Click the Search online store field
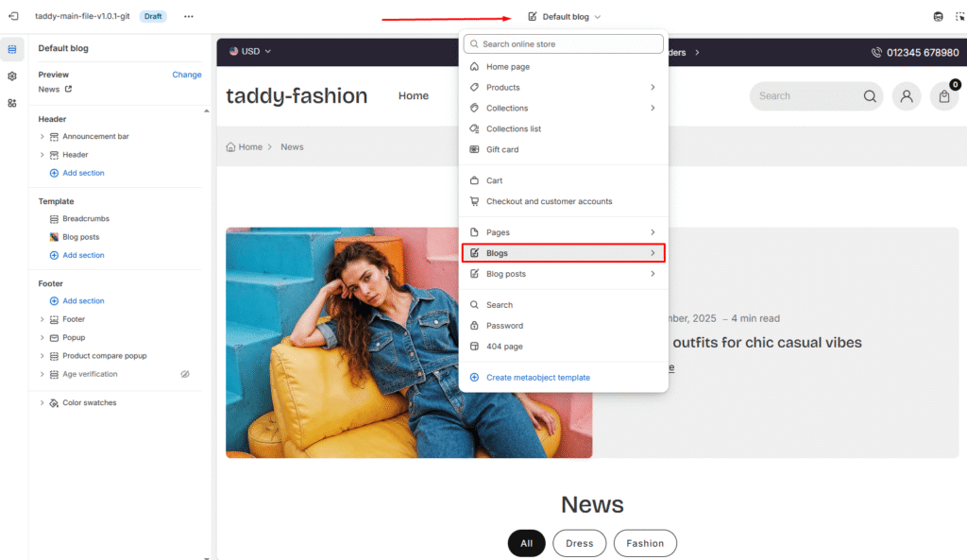This screenshot has height=560, width=967. 564,44
